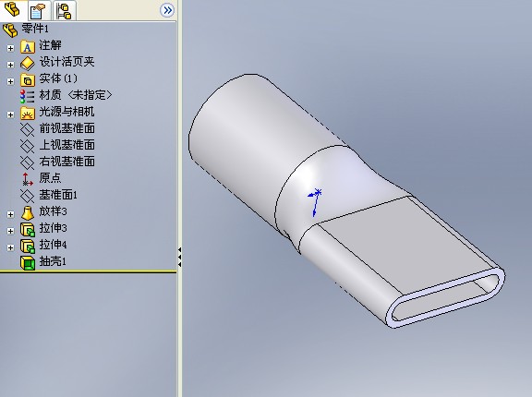
Task: Select the 零件1 part icon
Action: (10, 30)
